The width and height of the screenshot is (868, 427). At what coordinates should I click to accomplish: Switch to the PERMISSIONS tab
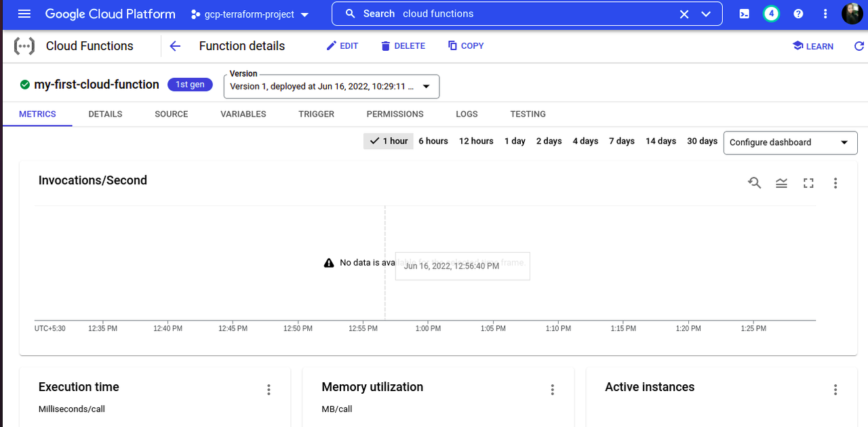click(395, 114)
